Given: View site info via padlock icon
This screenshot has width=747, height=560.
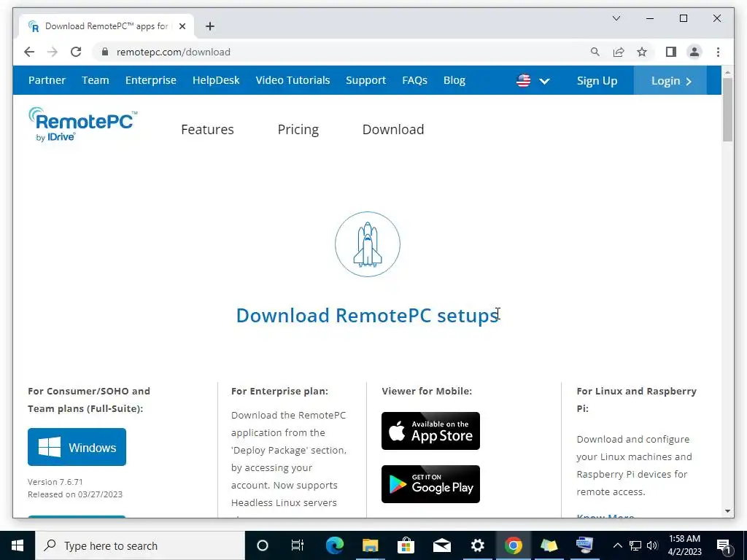Looking at the screenshot, I should [x=105, y=52].
